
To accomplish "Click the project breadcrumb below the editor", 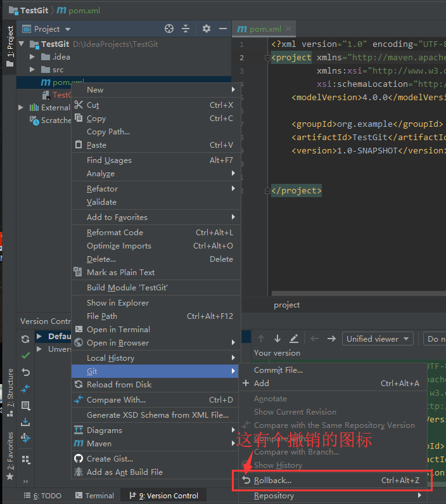I will tap(286, 305).
